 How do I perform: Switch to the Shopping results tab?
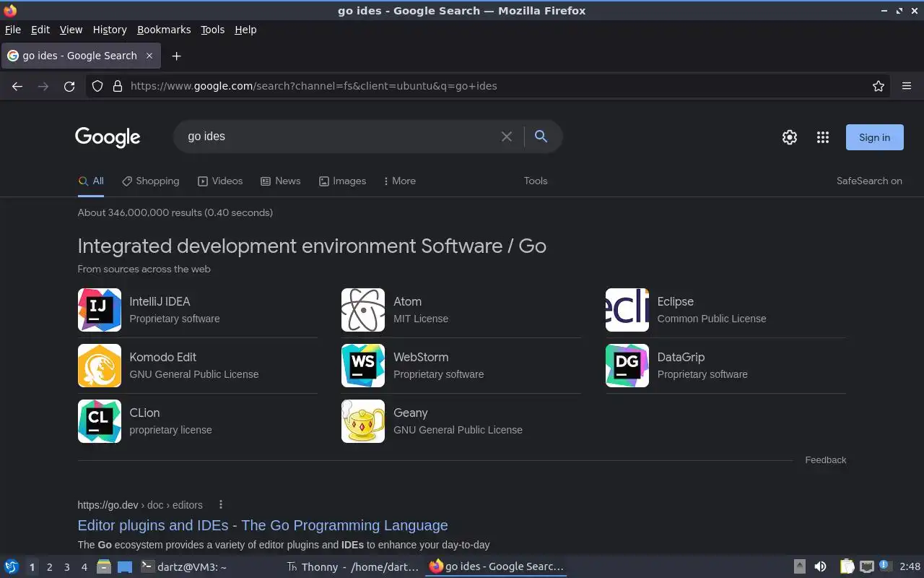pos(151,181)
